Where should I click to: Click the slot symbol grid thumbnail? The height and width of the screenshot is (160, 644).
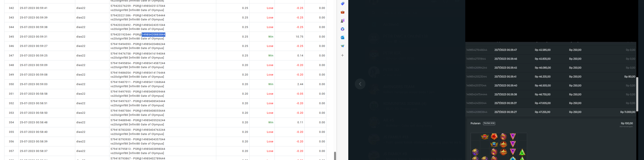coord(499,146)
